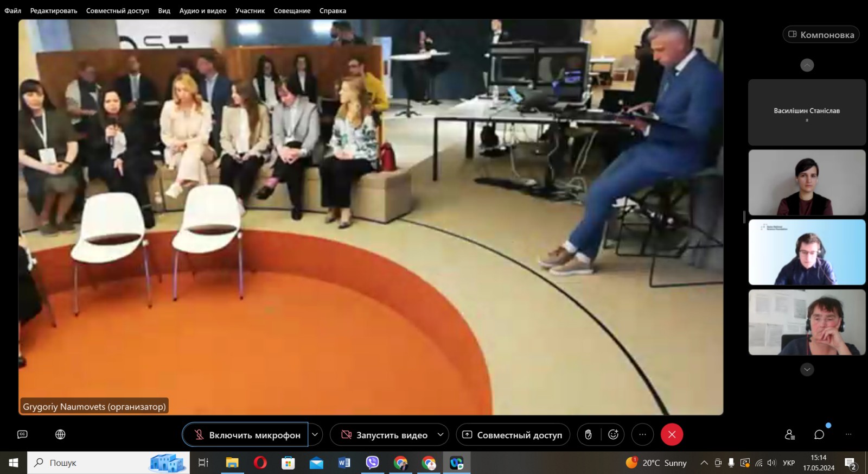Unmute with Включить микрофон button
Image resolution: width=868 pixels, height=474 pixels.
[x=245, y=434]
